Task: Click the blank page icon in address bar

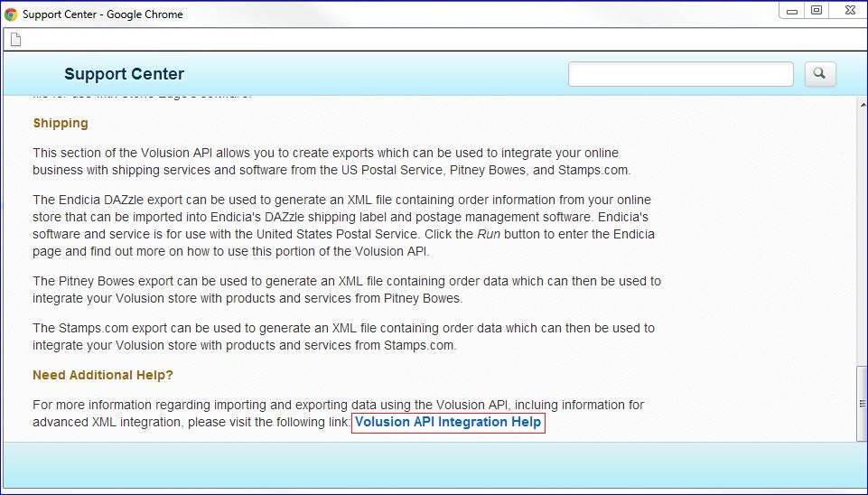Action: pyautogui.click(x=16, y=40)
